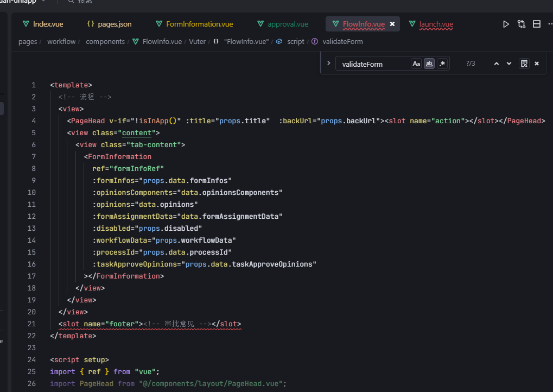Toggle Match Case in find box
Screen dimensions: 553x392
pos(416,64)
